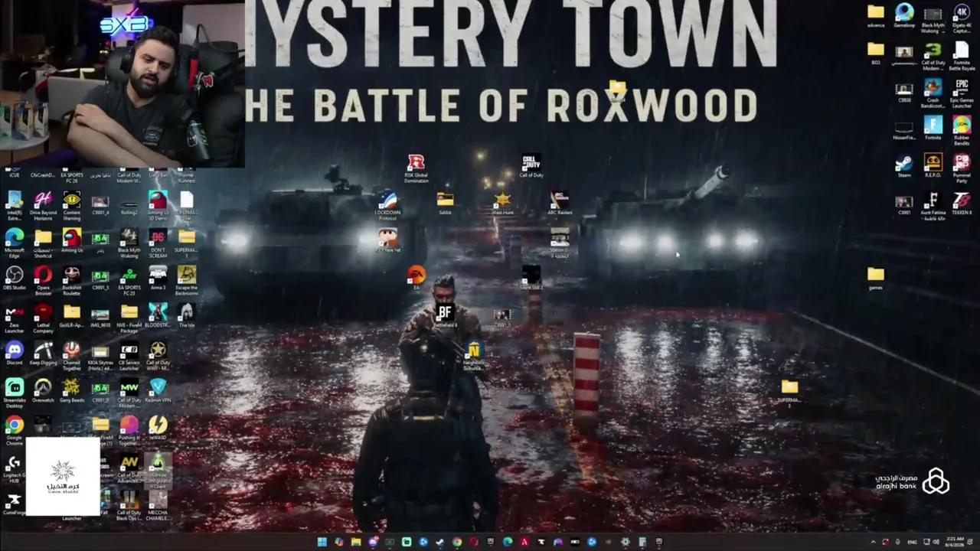Open the Content Warning desktop shortcut

[x=71, y=204]
